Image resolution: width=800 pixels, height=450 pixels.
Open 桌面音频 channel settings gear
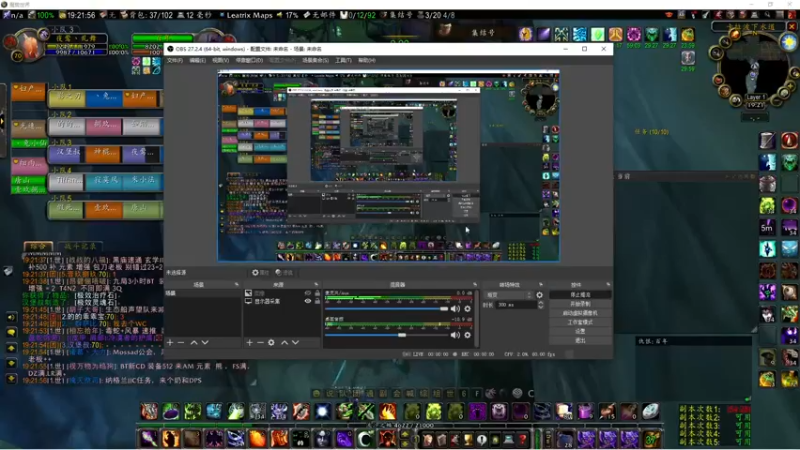coord(467,335)
